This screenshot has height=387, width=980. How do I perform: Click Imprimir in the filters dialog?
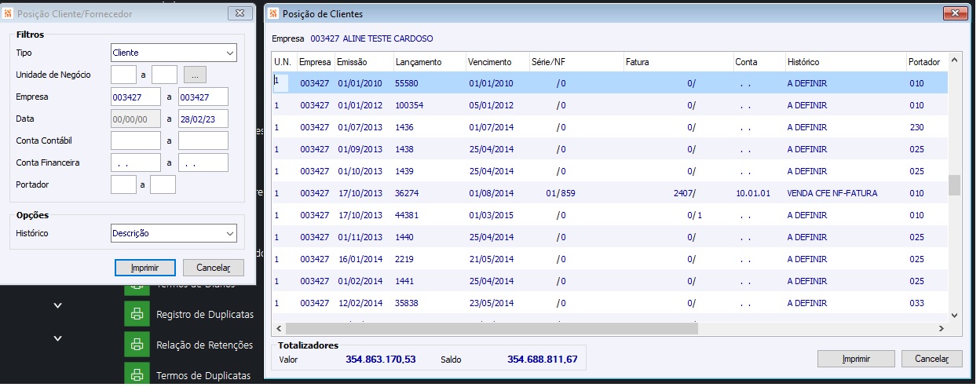pos(144,268)
